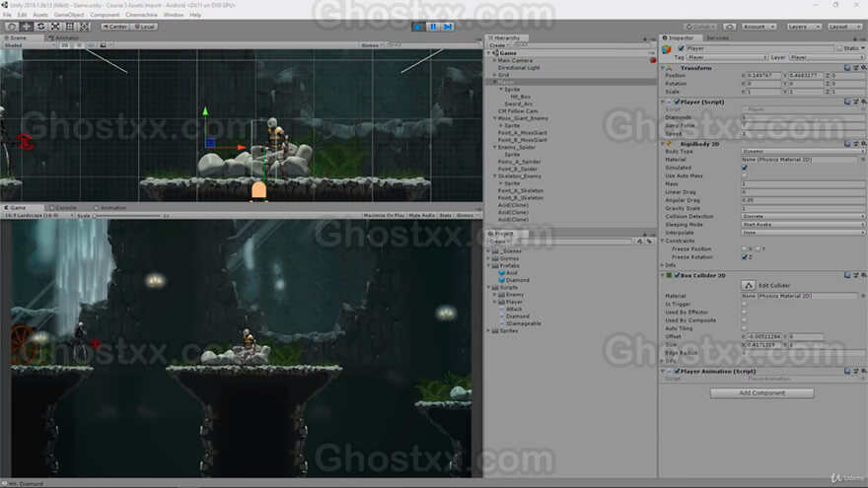Toggle the Static checkbox

point(839,48)
